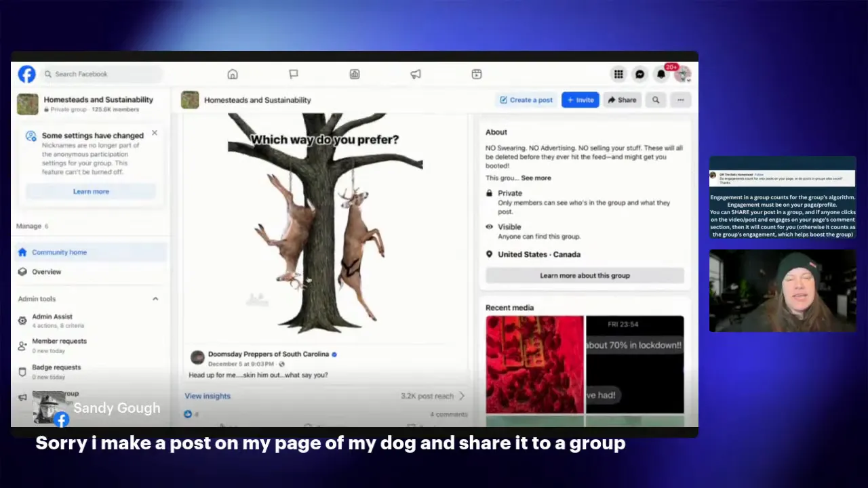The image size is (868, 488).
Task: Open View insights for the post
Action: (207, 396)
